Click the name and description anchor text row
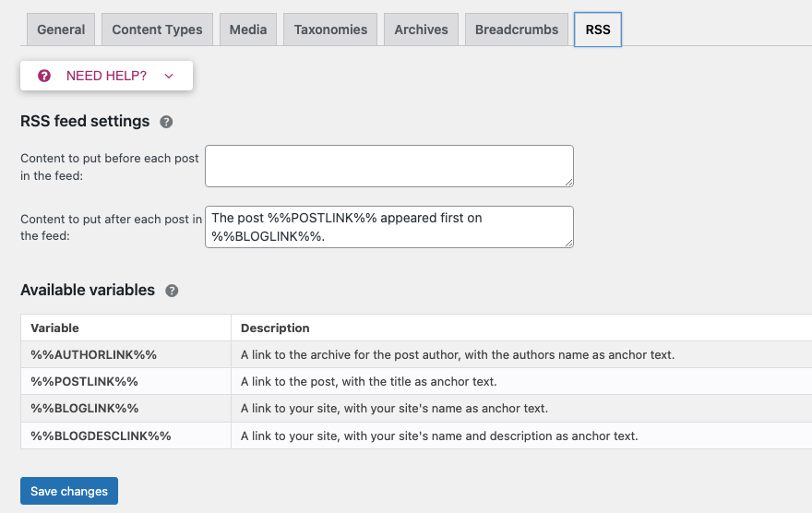 click(439, 435)
